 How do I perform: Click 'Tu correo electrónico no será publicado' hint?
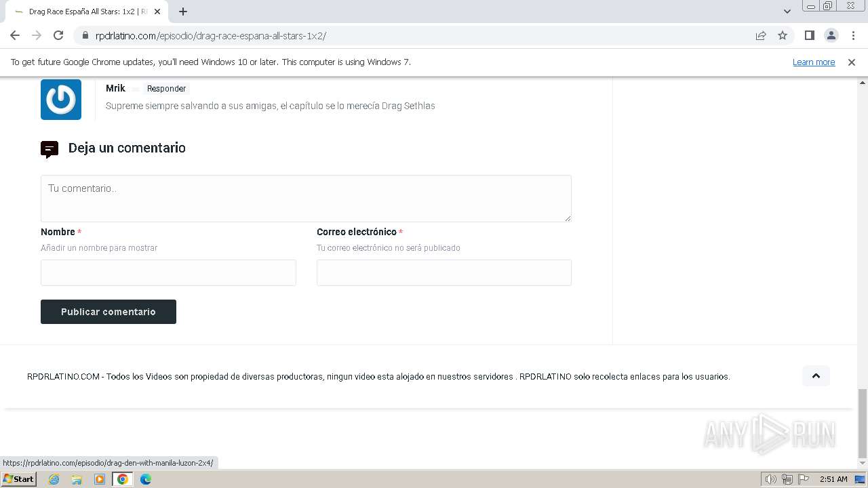click(389, 248)
